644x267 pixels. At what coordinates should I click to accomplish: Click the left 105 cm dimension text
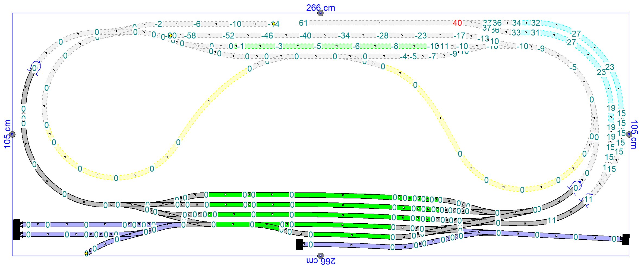(x=7, y=134)
